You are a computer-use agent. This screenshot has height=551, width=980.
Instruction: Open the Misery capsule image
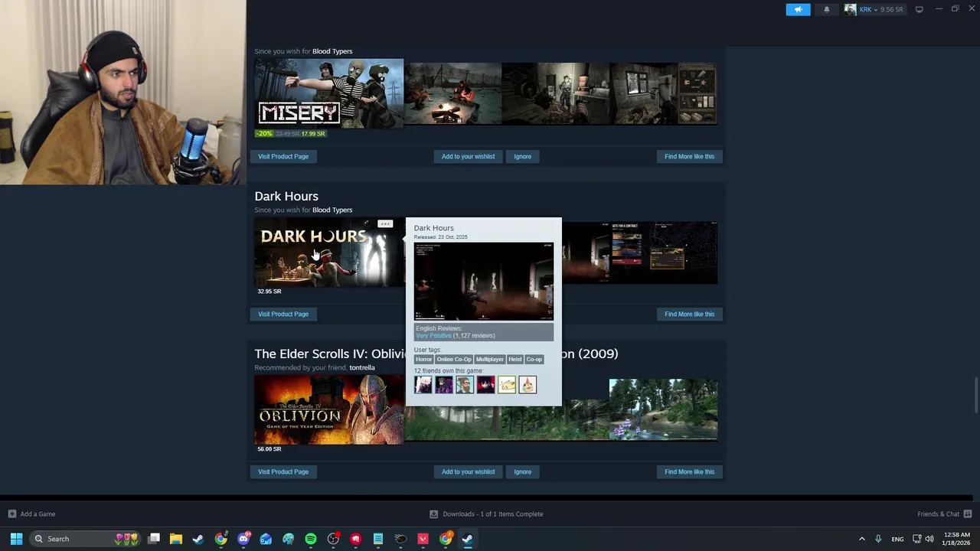(329, 93)
